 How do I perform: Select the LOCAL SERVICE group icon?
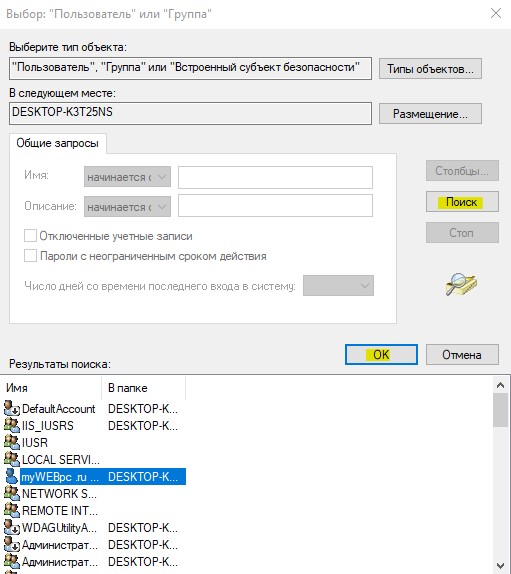pos(12,459)
